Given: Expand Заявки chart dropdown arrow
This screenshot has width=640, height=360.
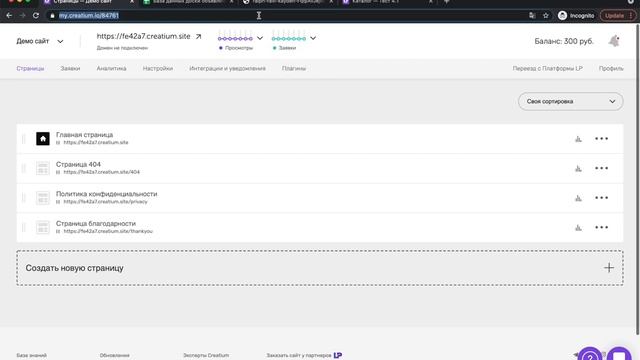Looking at the screenshot, I should pyautogui.click(x=313, y=38).
